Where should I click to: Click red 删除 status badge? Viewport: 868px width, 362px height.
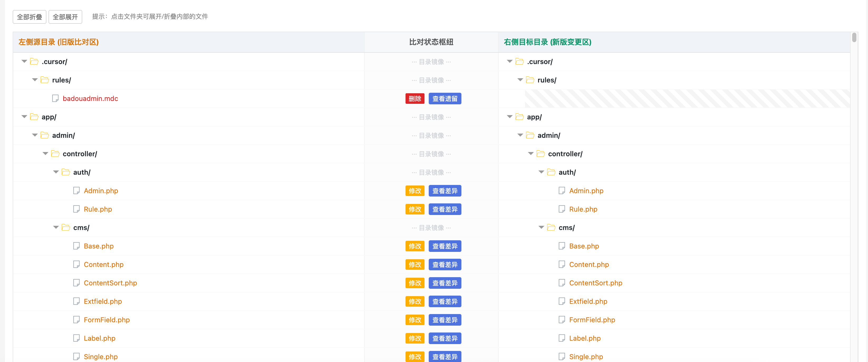(x=414, y=99)
